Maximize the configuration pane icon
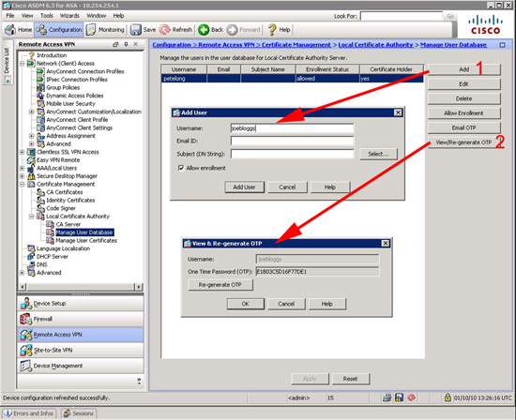 [502, 45]
